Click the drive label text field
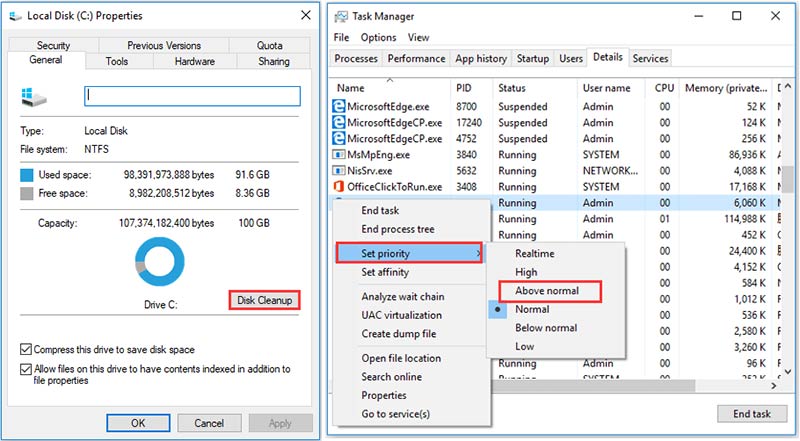Viewport: 800px width, 441px height. [x=192, y=96]
